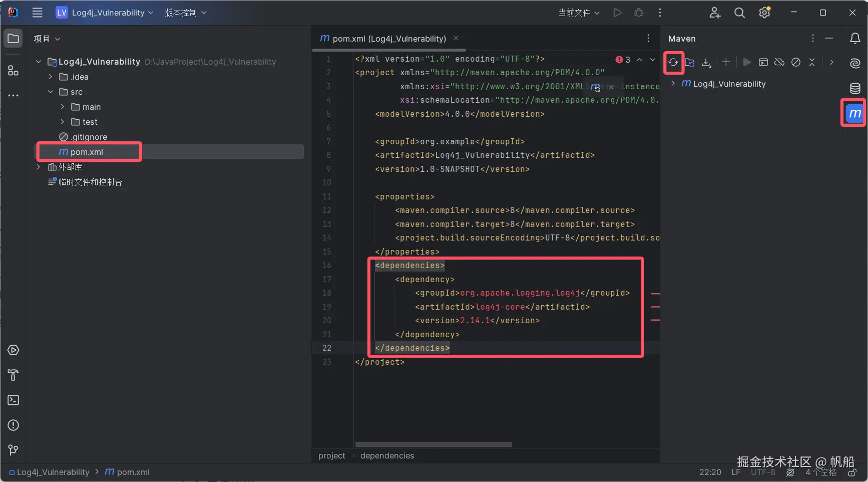Open Code With Me user icon
Viewport: 868px width, 482px height.
[x=715, y=13]
